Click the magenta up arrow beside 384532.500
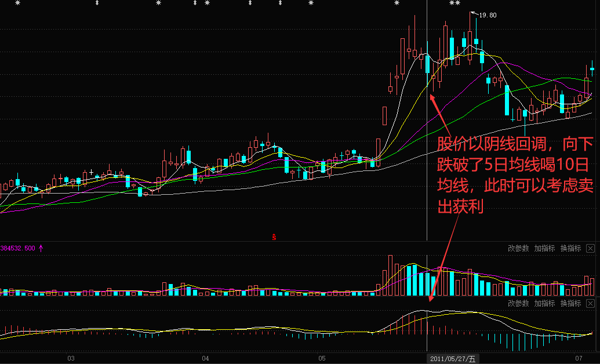 (x=41, y=248)
